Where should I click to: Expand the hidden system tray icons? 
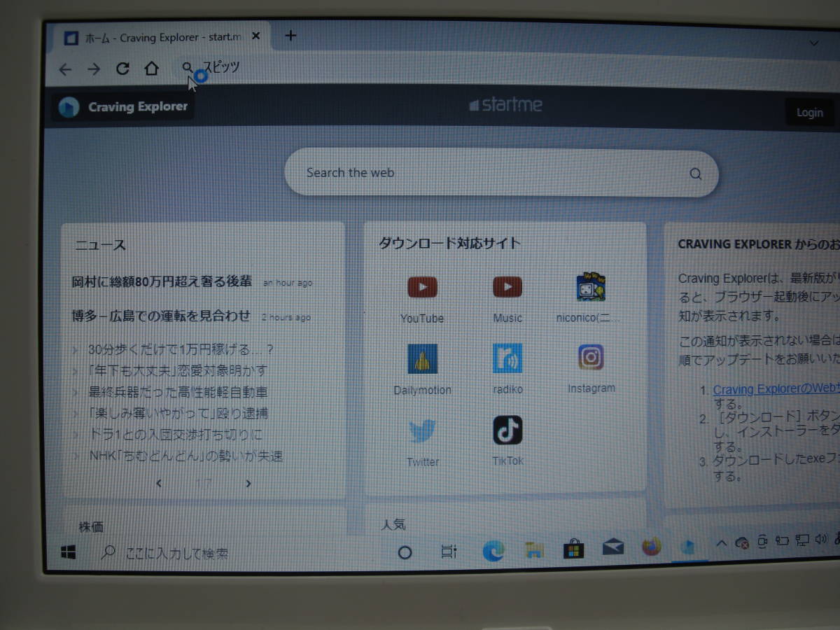tap(721, 542)
